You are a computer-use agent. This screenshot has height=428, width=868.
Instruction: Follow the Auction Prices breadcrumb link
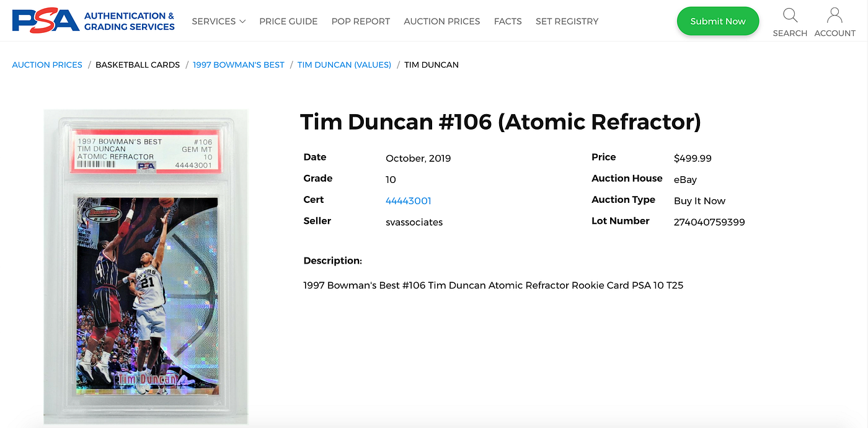[47, 65]
